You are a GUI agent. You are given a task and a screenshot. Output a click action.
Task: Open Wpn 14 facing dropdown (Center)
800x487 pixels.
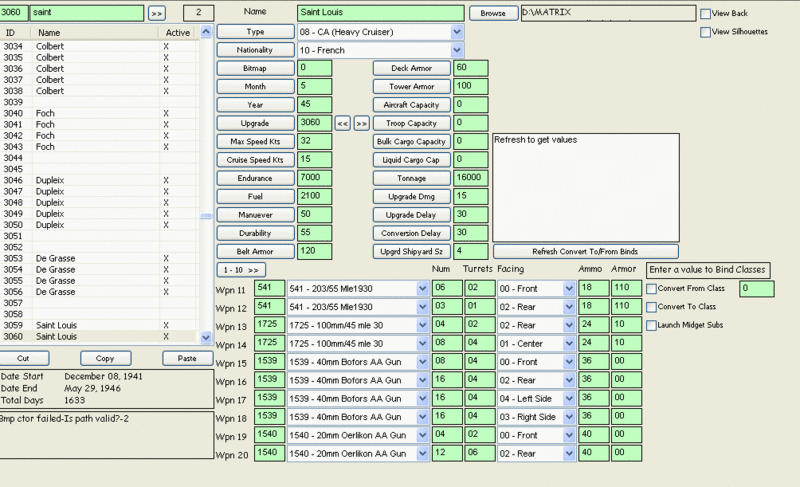coord(569,344)
